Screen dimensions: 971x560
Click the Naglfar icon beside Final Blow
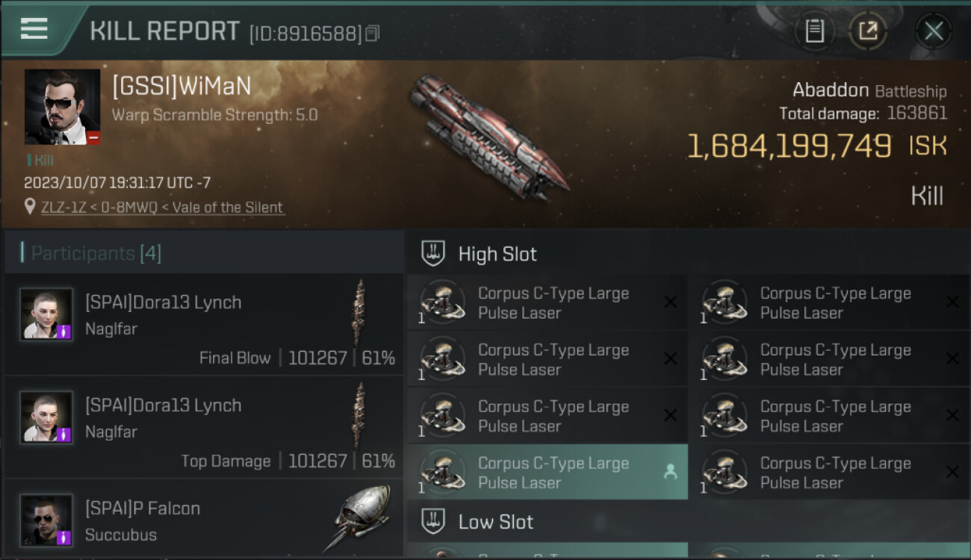pos(360,312)
